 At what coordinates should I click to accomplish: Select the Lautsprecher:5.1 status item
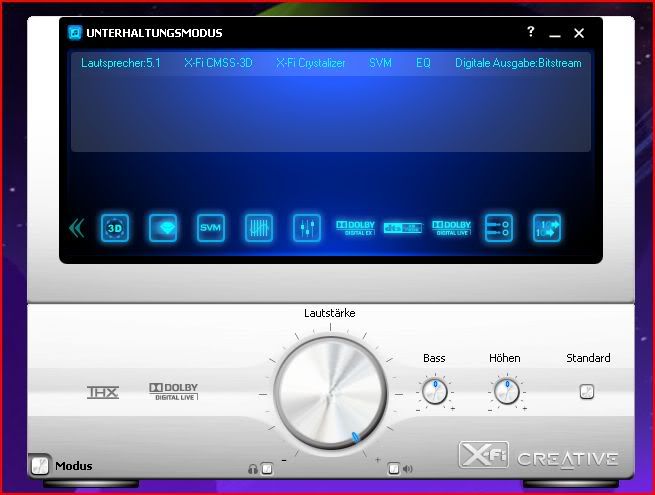pos(121,63)
